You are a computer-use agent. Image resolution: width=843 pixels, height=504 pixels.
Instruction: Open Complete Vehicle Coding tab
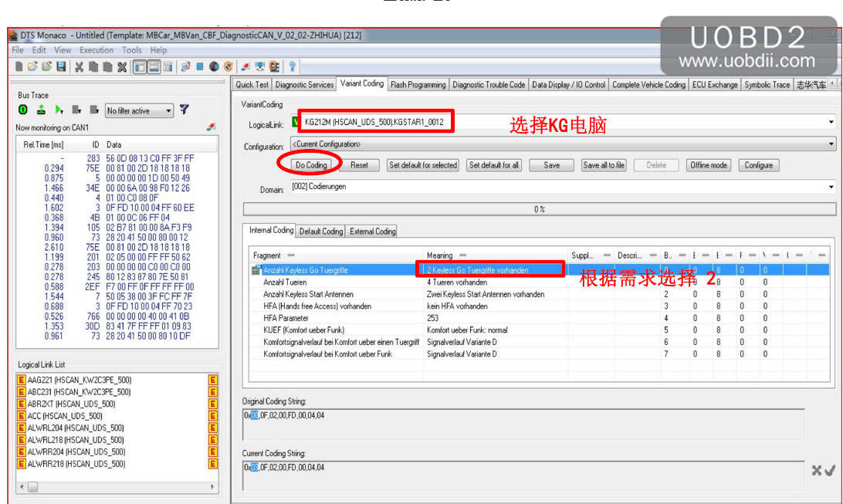coord(648,84)
